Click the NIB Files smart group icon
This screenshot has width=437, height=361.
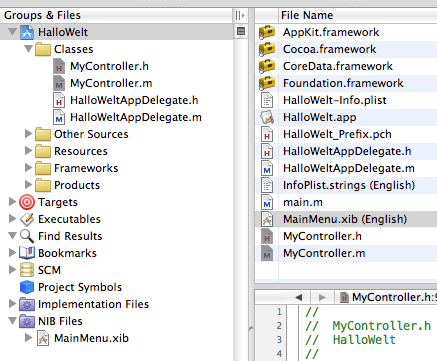click(27, 321)
